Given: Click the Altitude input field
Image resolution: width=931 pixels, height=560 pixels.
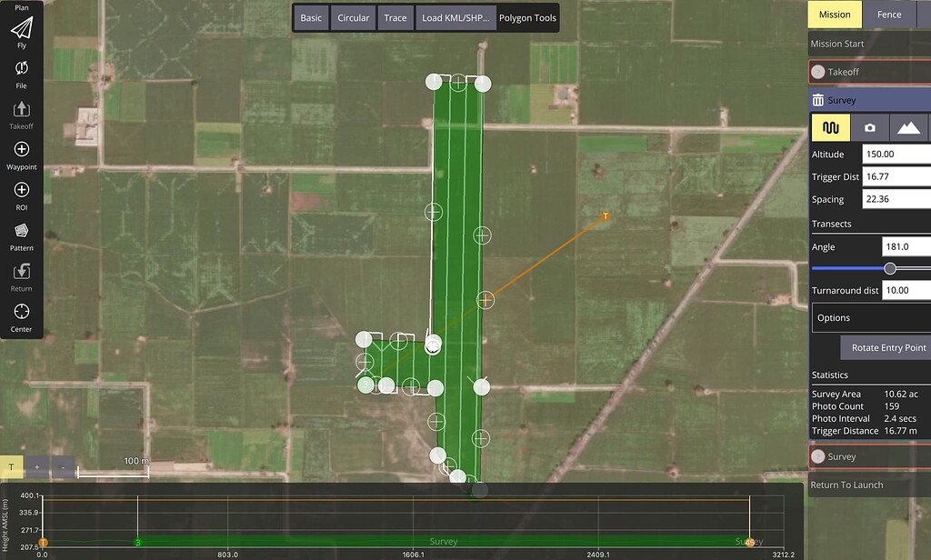Looking at the screenshot, I should coord(896,155).
